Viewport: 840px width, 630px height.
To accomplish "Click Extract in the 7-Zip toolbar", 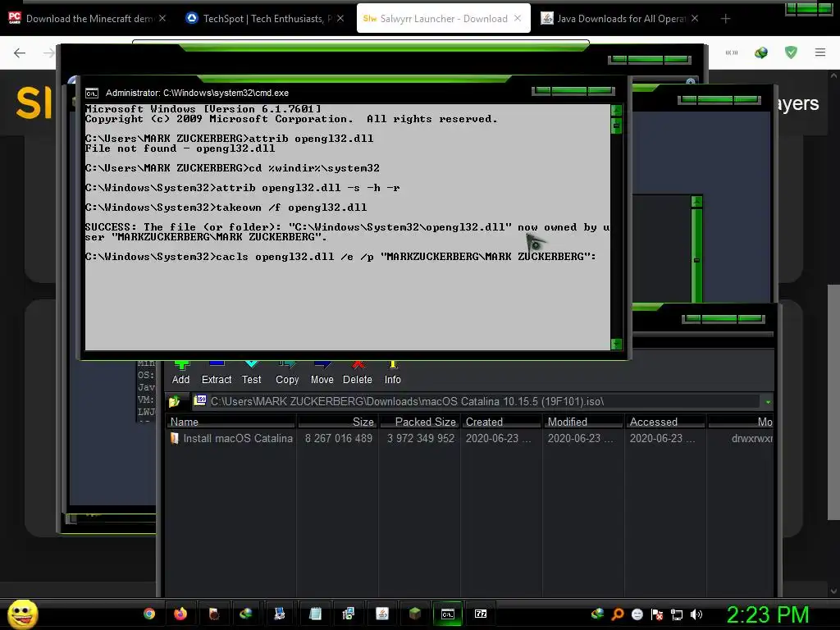I will click(217, 373).
